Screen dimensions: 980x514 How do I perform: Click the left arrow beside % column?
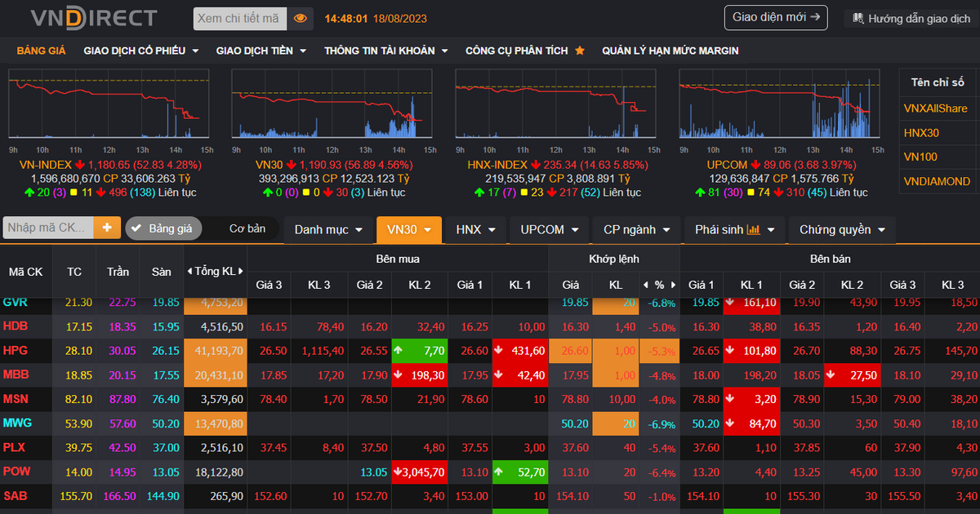(x=645, y=285)
